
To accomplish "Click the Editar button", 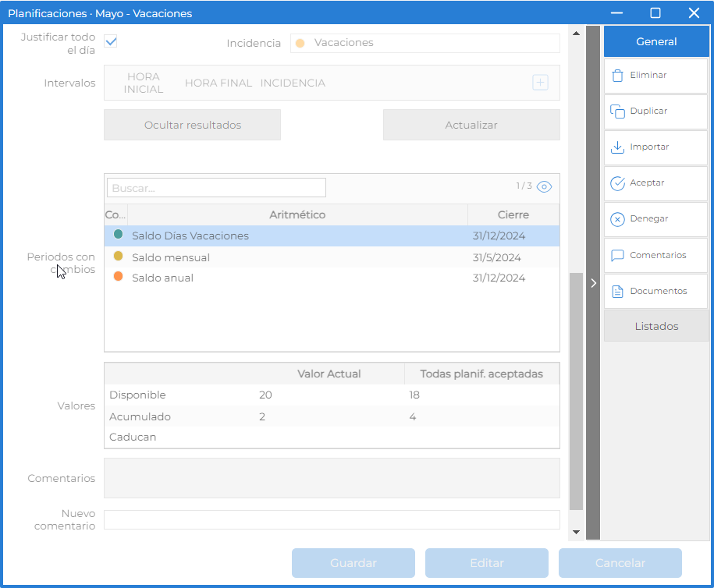I will pos(487,563).
